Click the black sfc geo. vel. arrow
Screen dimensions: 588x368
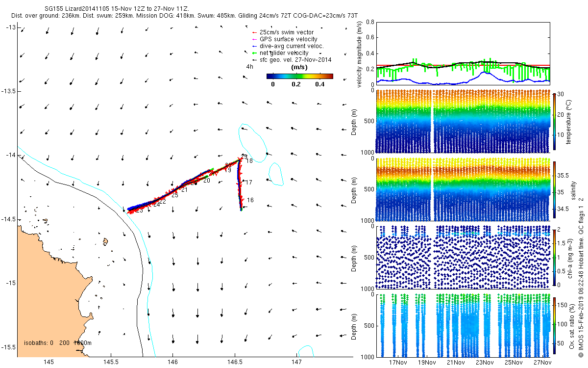[x=254, y=60]
